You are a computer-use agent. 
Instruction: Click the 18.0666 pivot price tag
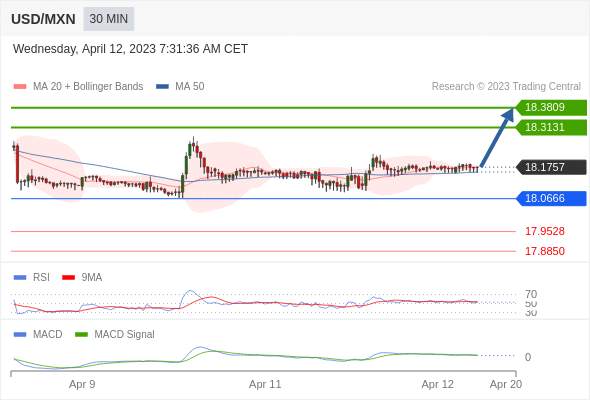coord(551,198)
